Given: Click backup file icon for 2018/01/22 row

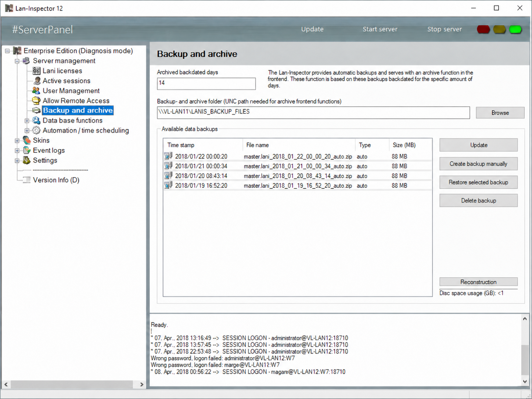Looking at the screenshot, I should click(168, 156).
